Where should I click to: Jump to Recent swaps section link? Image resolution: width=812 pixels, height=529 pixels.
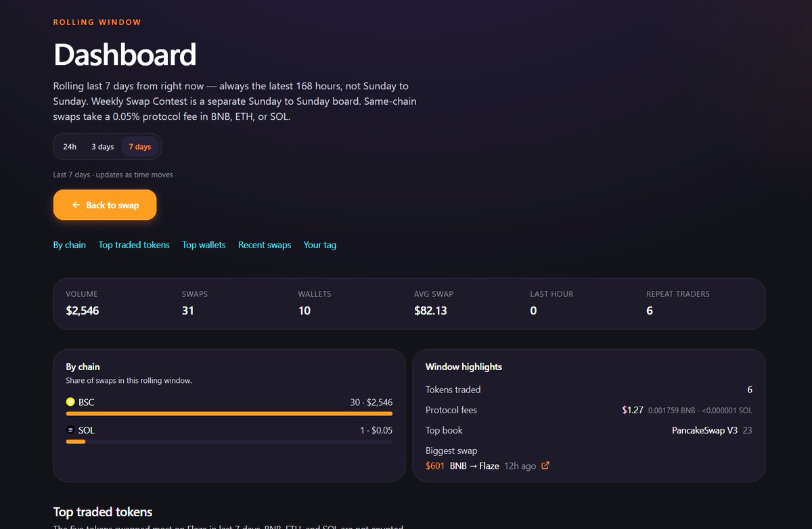click(x=265, y=245)
